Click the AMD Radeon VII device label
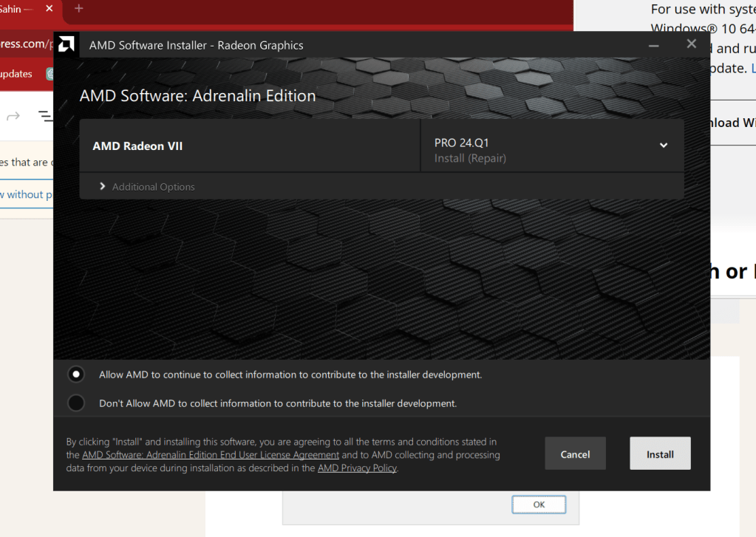756x537 pixels. (137, 146)
